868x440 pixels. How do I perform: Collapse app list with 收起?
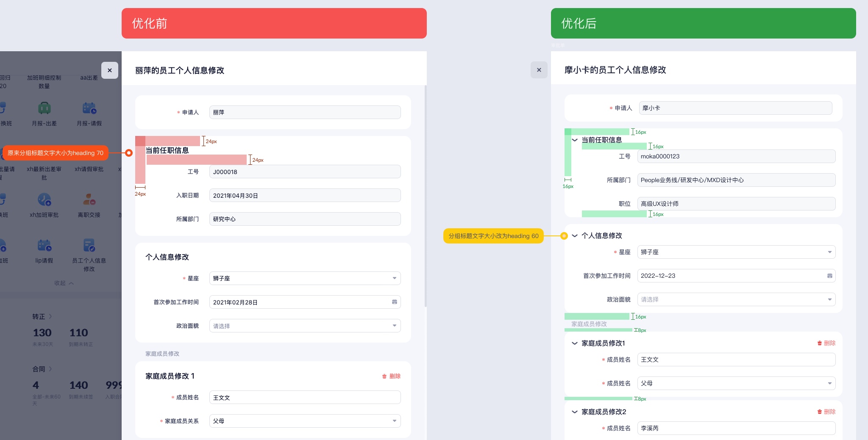point(64,283)
